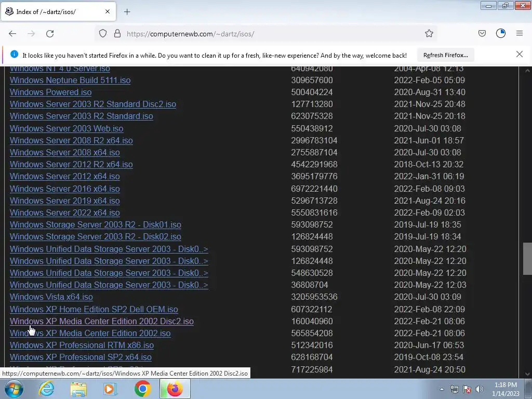The image size is (532, 399).
Task: Save page to Pocket
Action: 482,34
